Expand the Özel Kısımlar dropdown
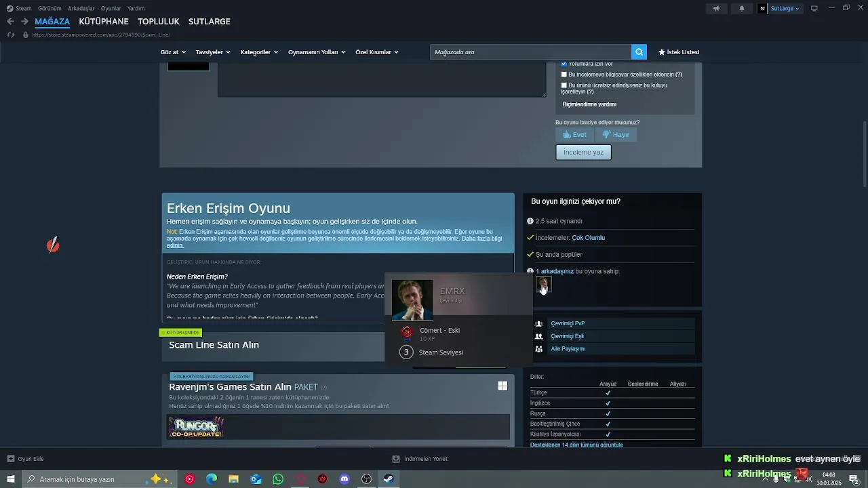Screen dimensions: 868x488 click(x=377, y=52)
